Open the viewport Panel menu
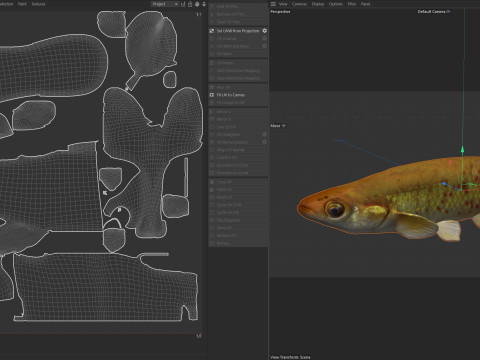The width and height of the screenshot is (480, 360). [x=366, y=4]
